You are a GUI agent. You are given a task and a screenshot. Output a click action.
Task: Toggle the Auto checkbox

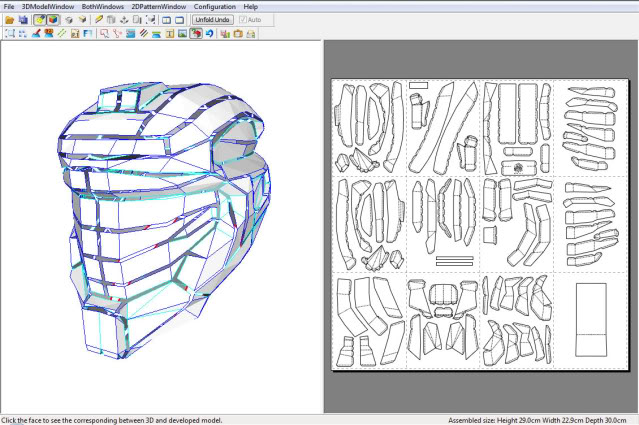click(243, 19)
